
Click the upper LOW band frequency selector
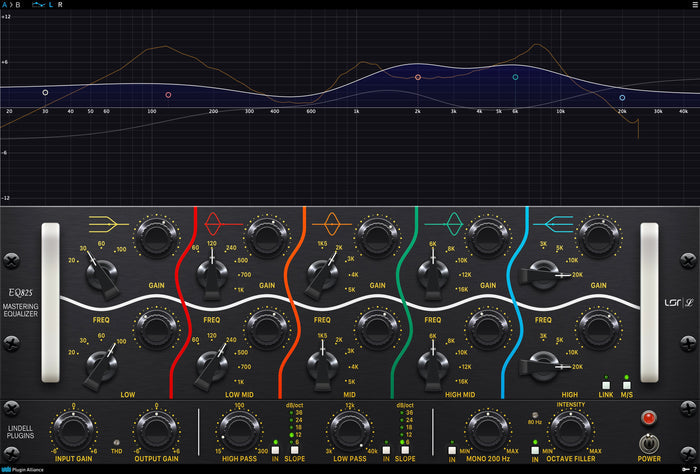(x=102, y=275)
